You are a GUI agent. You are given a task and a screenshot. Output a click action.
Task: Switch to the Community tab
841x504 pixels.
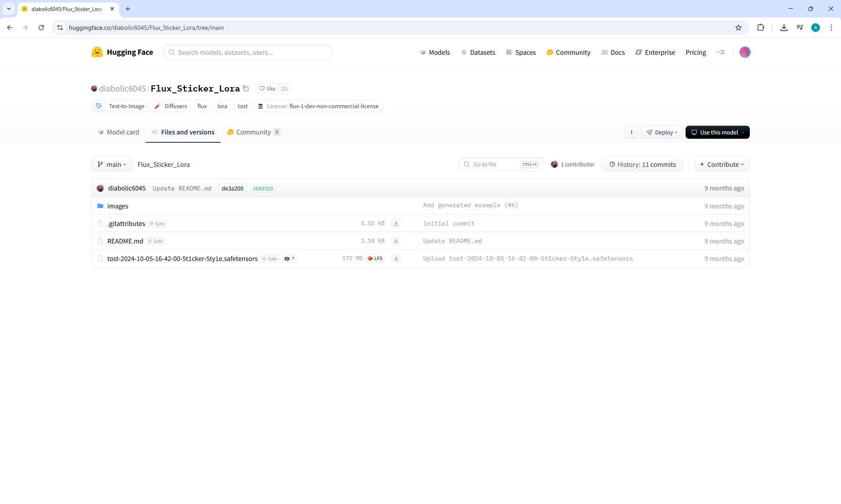coord(253,132)
